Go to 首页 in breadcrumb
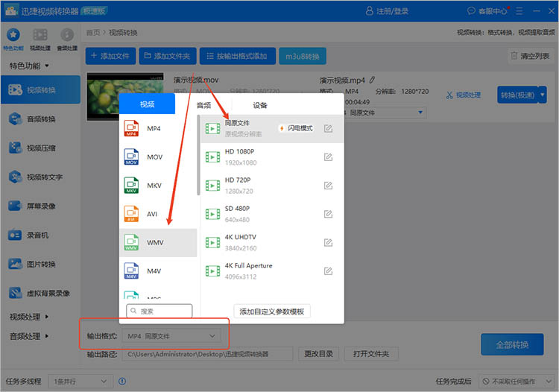559x392 pixels. click(x=93, y=33)
